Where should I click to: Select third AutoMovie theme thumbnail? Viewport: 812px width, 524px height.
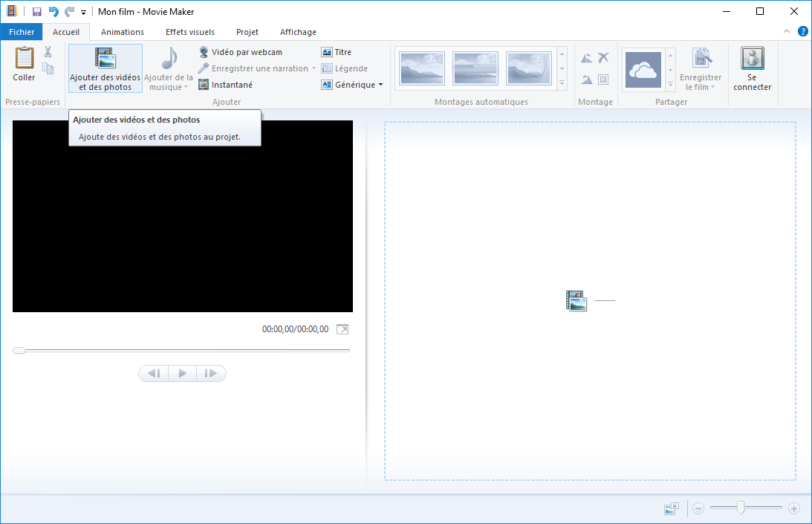click(x=529, y=68)
